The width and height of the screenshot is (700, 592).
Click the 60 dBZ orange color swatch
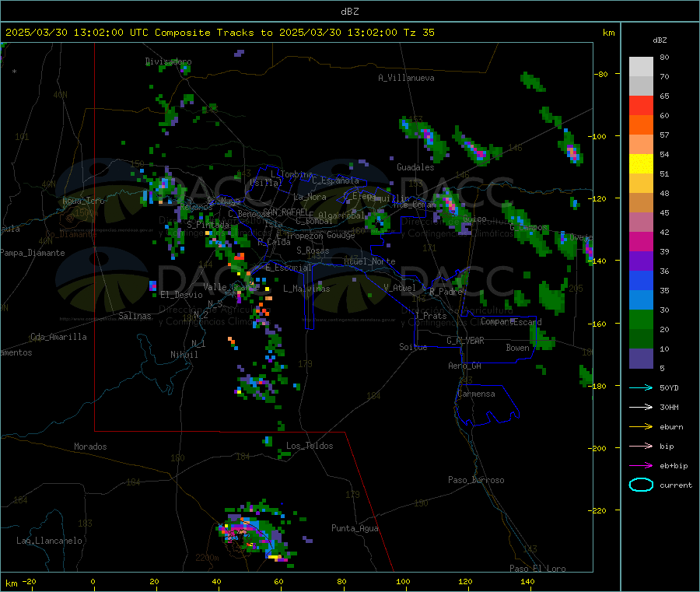641,125
